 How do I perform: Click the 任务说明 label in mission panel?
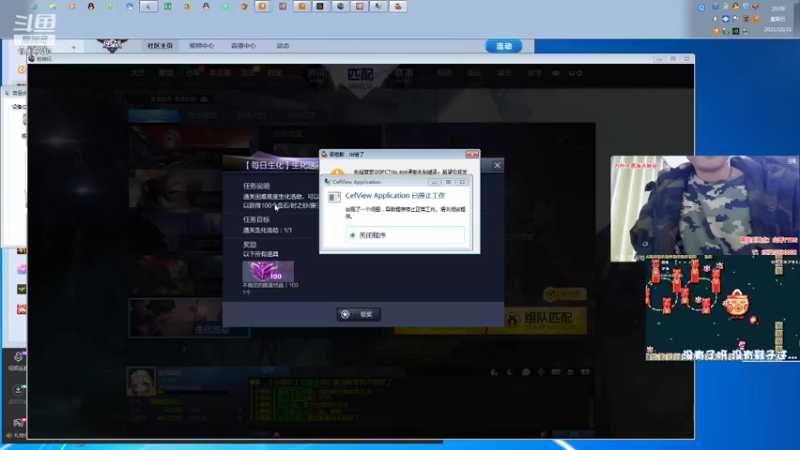tap(256, 186)
